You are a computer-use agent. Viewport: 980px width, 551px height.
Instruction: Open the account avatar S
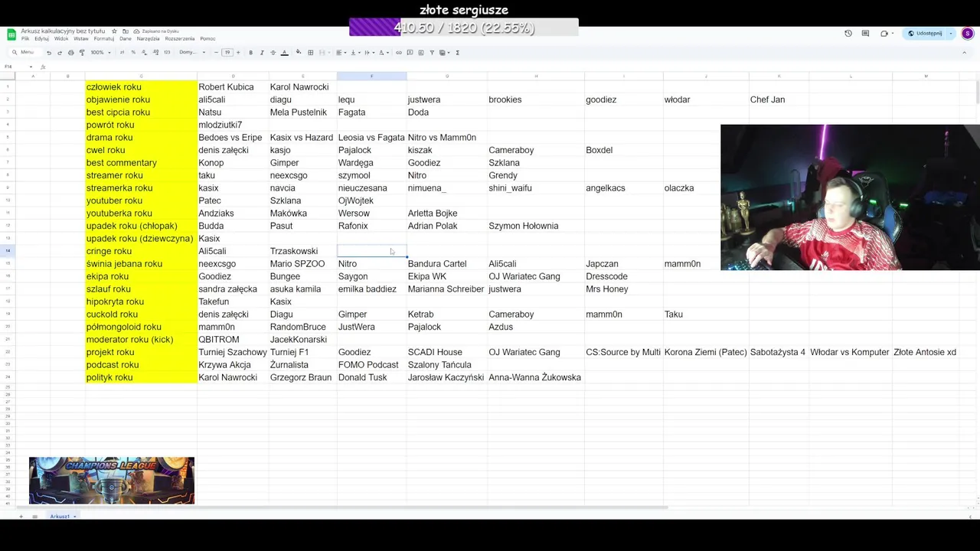tap(968, 34)
